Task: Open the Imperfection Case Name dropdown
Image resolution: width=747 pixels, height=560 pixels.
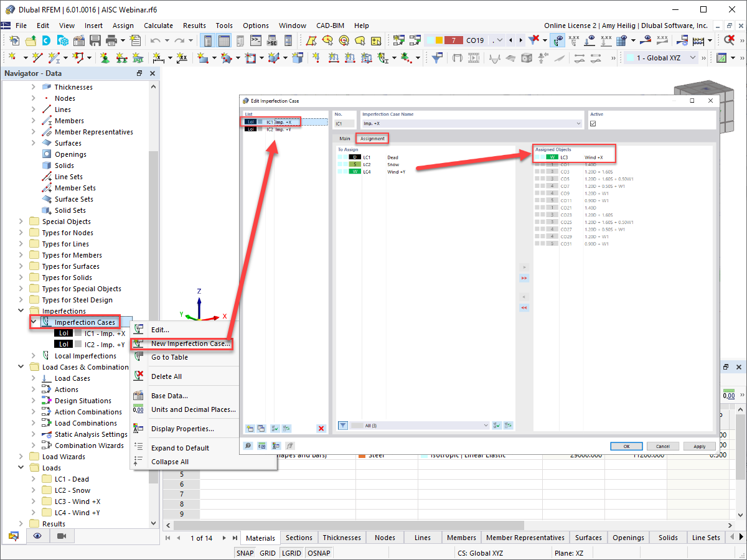Action: point(579,124)
